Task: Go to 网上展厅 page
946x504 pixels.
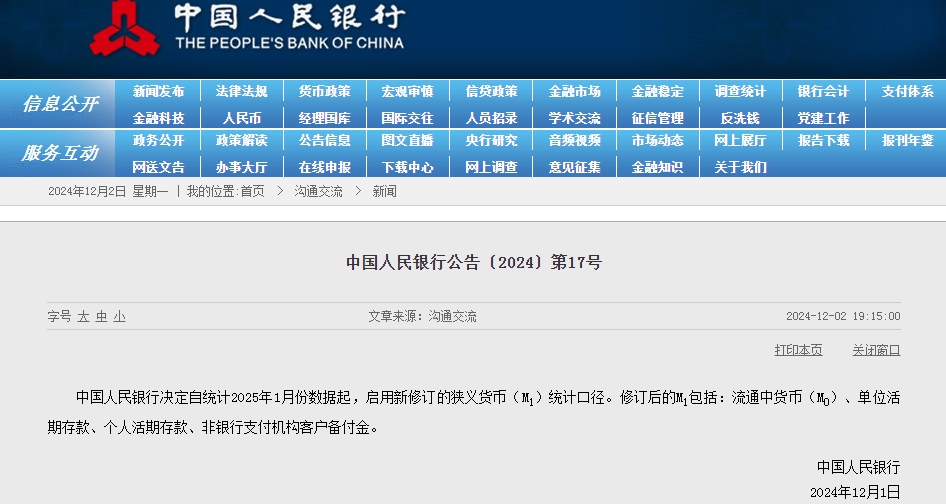Action: [740, 141]
